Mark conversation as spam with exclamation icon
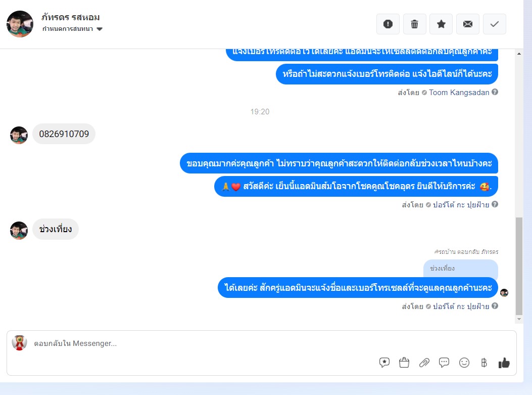 (388, 24)
